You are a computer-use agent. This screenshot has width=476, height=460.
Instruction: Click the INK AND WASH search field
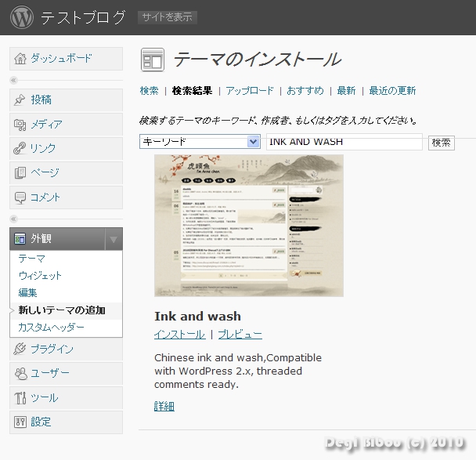[x=344, y=142]
